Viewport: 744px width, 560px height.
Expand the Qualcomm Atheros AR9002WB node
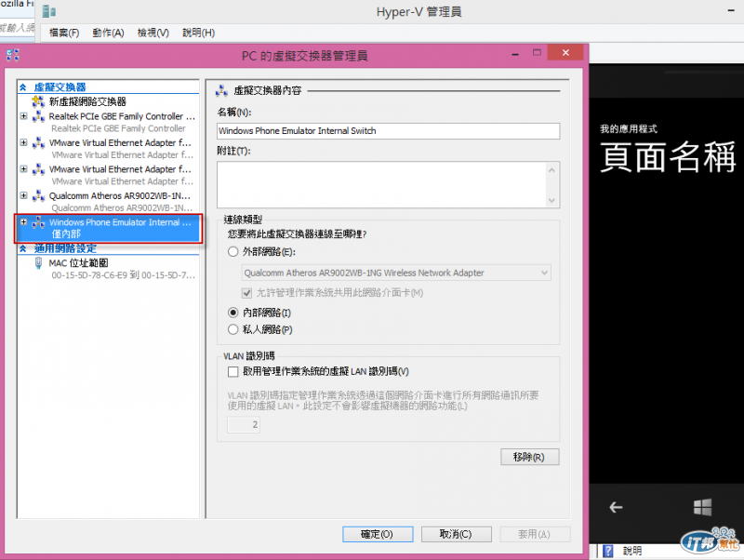tap(24, 195)
